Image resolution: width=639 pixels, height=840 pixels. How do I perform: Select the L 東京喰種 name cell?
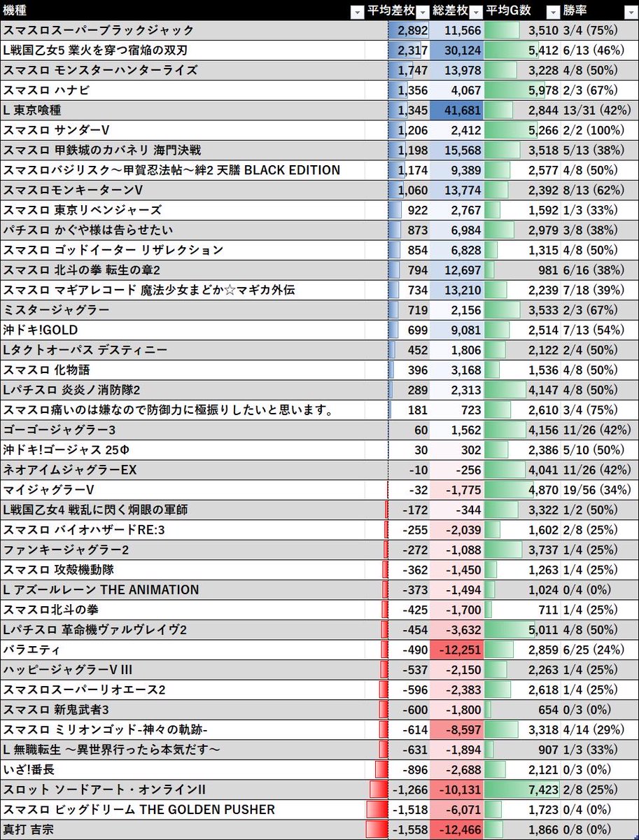tap(183, 111)
